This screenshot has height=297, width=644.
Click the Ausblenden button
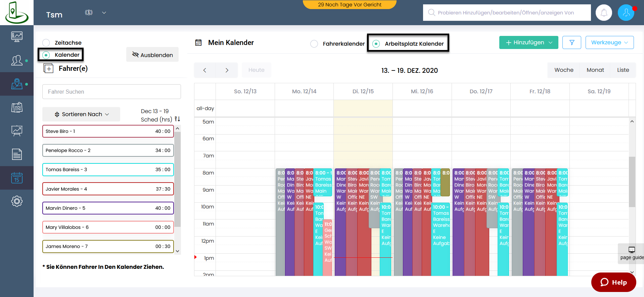point(152,55)
